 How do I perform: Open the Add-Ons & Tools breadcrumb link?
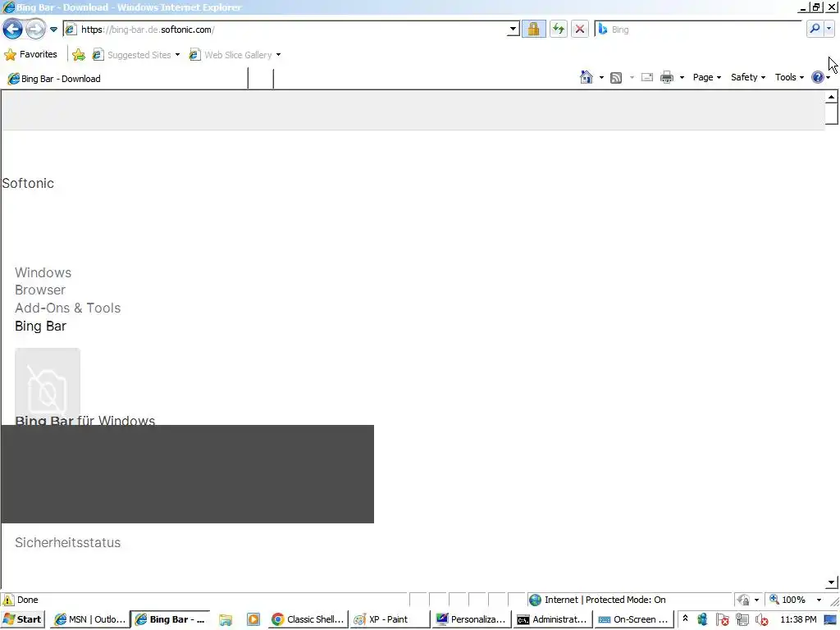(67, 308)
